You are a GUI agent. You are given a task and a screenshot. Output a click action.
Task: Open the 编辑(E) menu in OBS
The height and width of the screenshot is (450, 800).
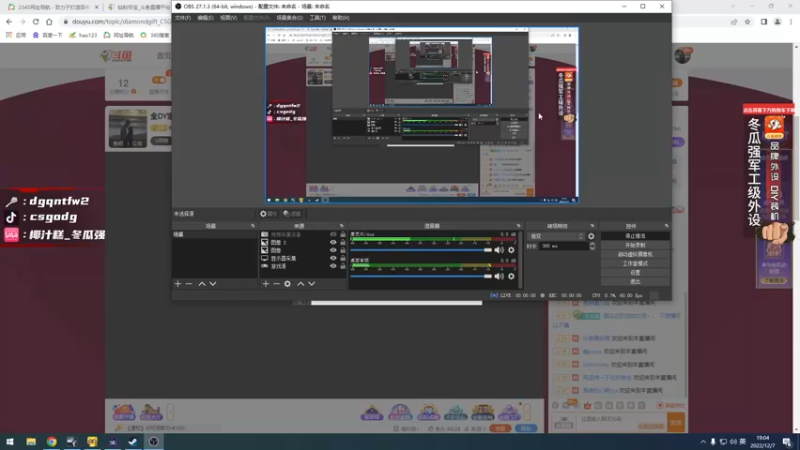pyautogui.click(x=205, y=18)
